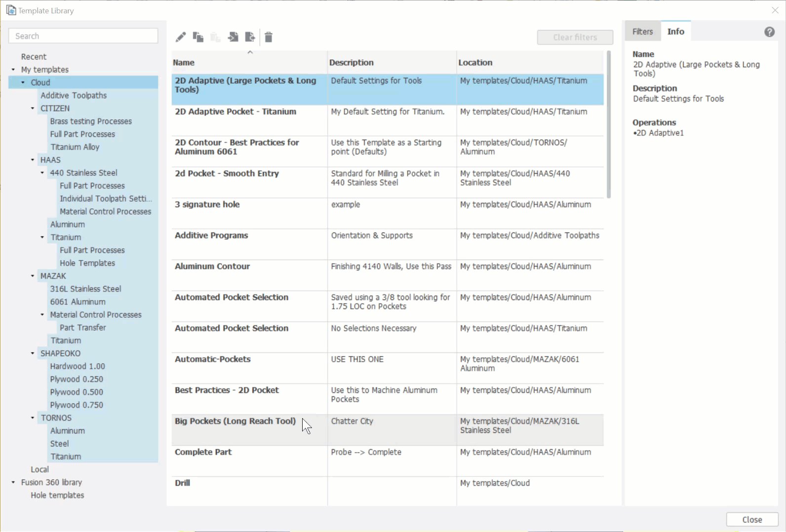Collapse the CITIZEN folder arrow
Screen dimensions: 786x532
(x=33, y=108)
